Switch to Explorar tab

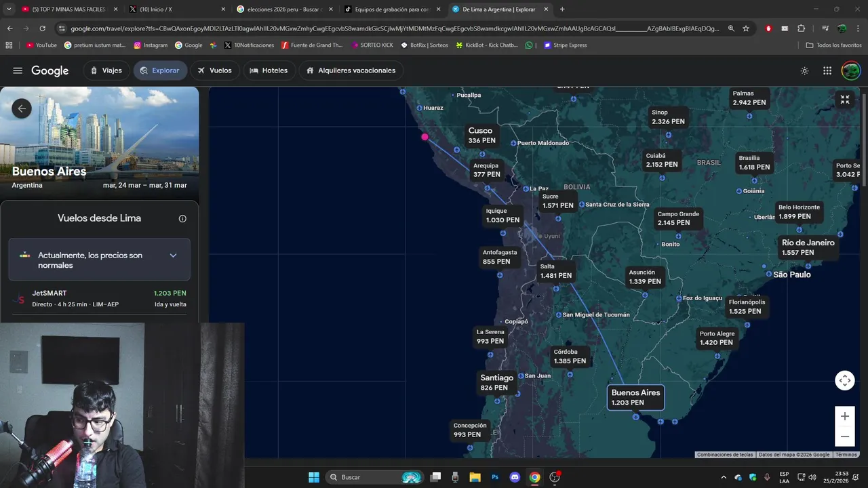160,70
